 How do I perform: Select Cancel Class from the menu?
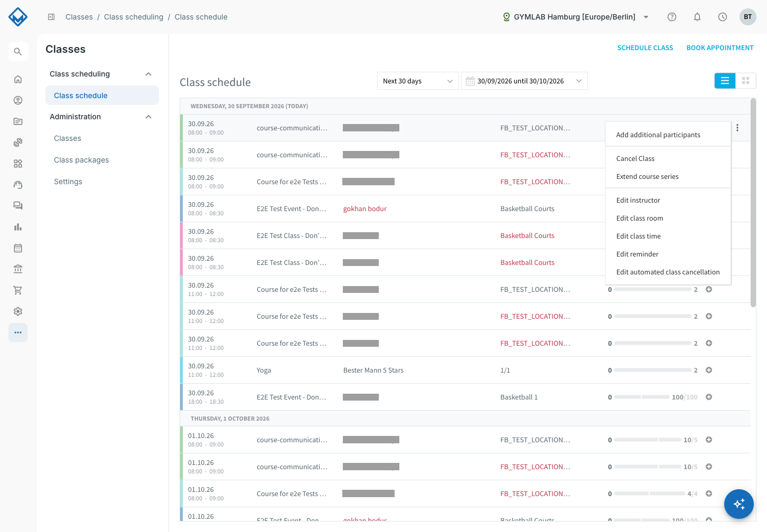pos(668,159)
